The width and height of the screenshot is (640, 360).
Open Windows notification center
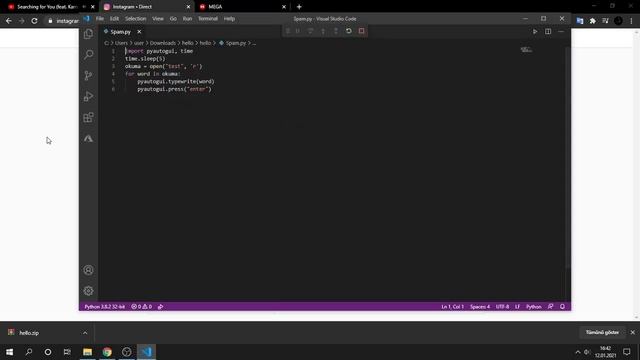[x=627, y=352]
